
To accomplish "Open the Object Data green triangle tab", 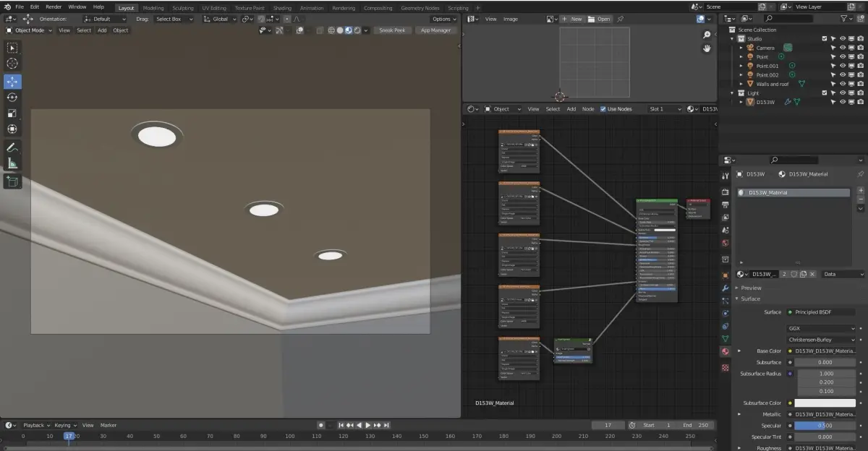I will coord(726,338).
